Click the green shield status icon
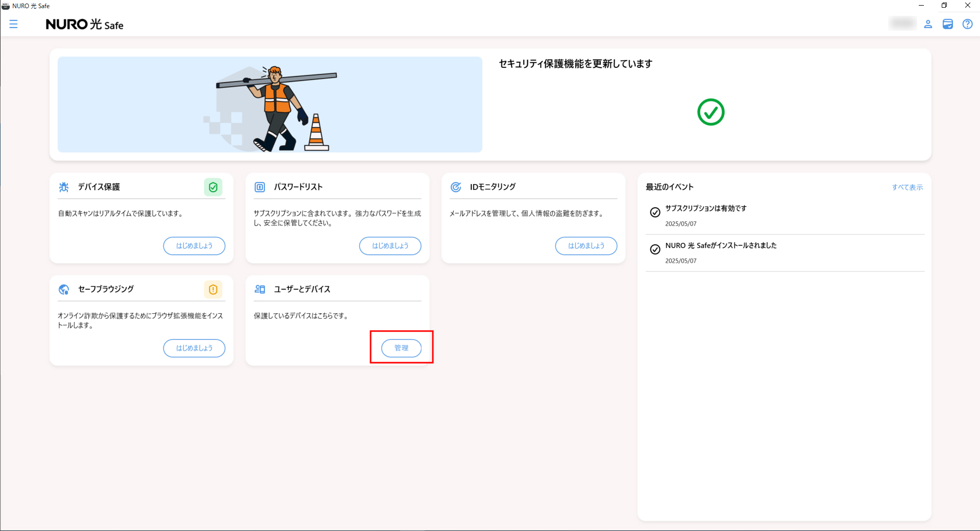Viewport: 980px width, 531px height. point(213,187)
